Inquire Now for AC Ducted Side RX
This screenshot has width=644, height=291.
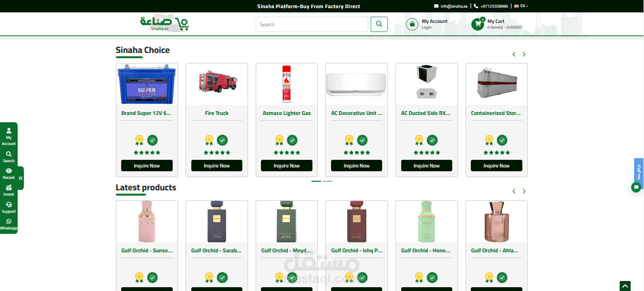pyautogui.click(x=426, y=166)
